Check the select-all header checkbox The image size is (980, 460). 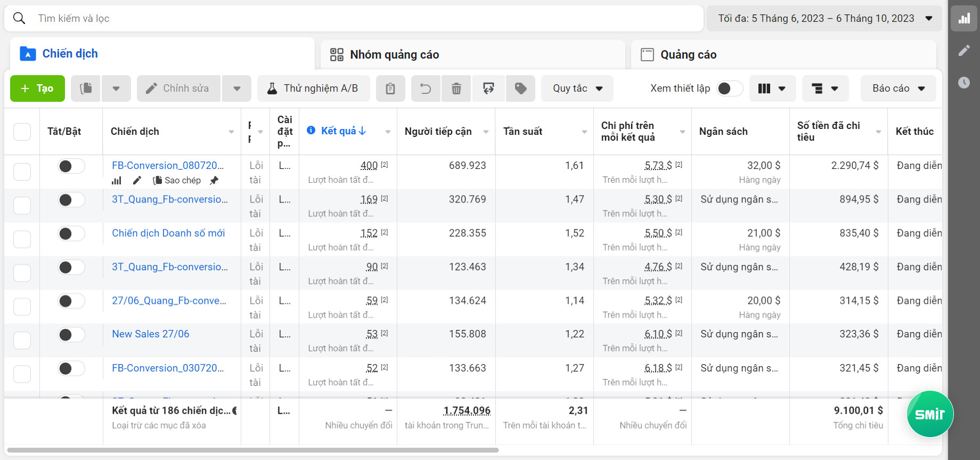coord(22,132)
